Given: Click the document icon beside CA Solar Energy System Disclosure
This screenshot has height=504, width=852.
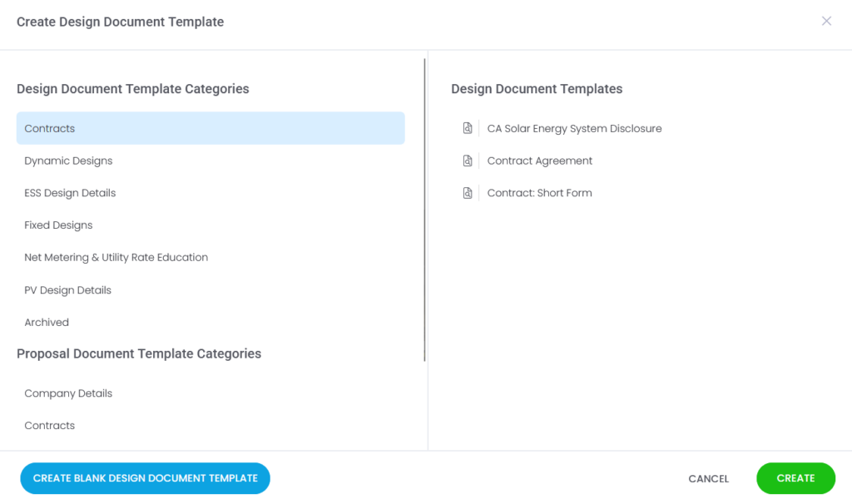Looking at the screenshot, I should 468,128.
